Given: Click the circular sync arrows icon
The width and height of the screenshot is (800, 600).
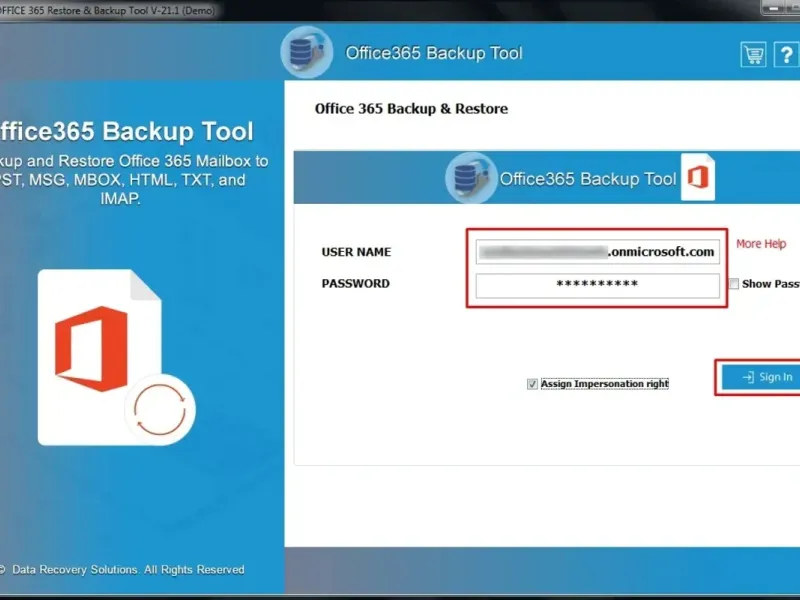Looking at the screenshot, I should point(160,410).
